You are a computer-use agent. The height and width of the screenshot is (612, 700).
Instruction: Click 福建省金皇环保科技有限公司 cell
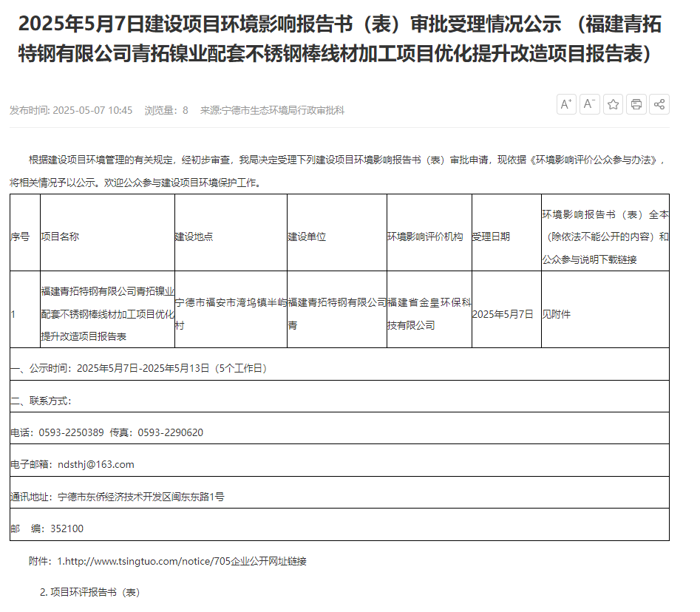pyautogui.click(x=429, y=314)
